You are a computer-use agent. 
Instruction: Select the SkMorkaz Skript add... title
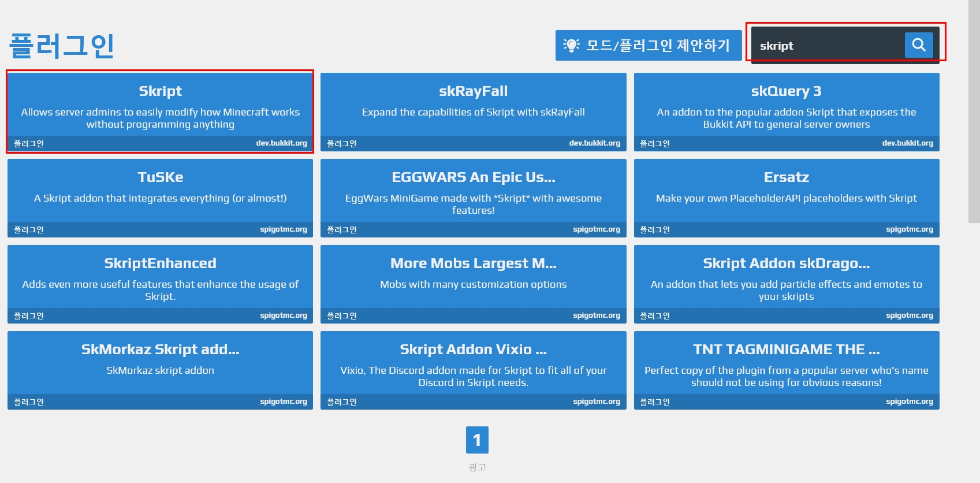[x=160, y=349]
